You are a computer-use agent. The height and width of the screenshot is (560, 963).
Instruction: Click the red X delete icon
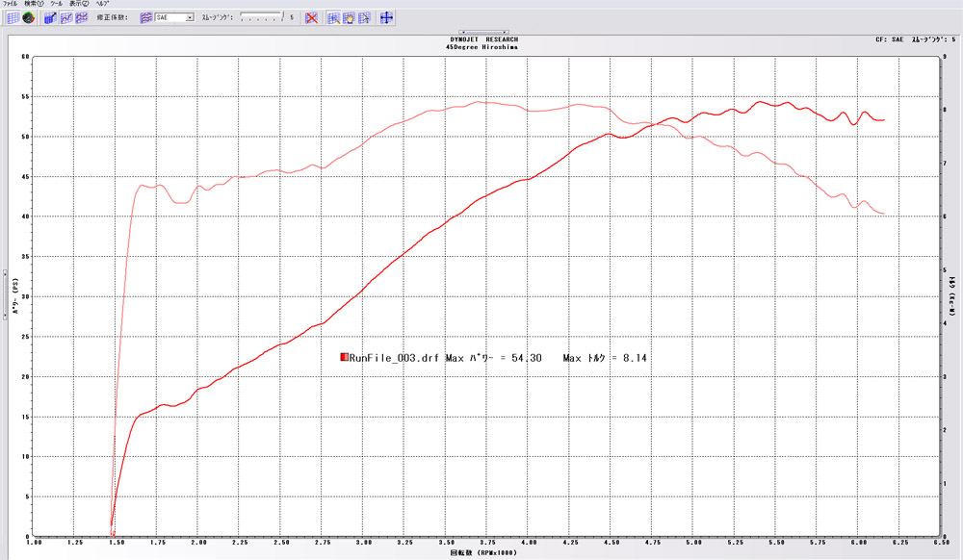coord(311,17)
